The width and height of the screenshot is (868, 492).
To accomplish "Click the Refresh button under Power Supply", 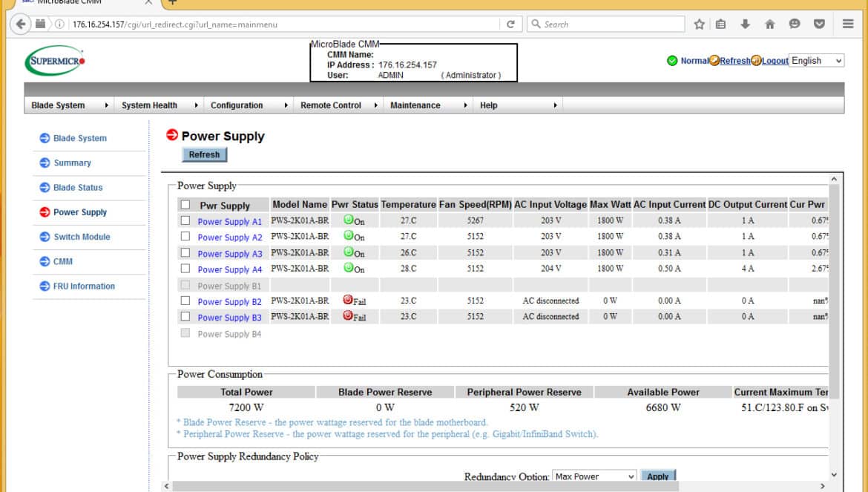I will (x=204, y=155).
